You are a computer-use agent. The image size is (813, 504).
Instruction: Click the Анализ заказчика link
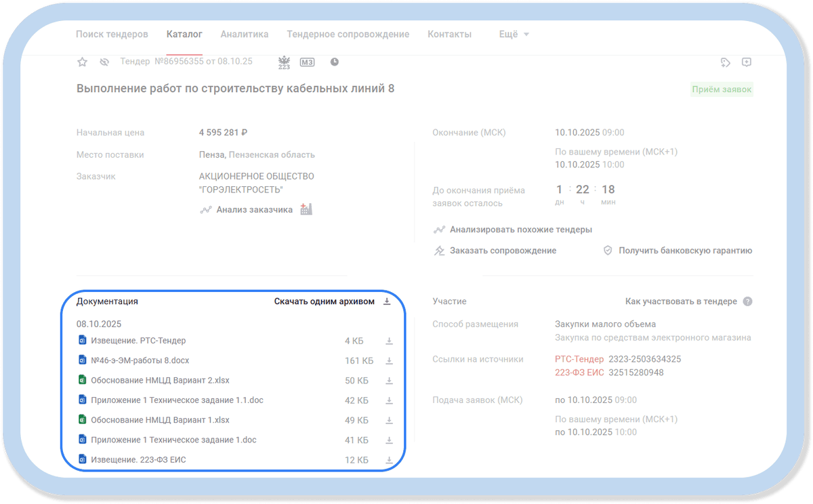pyautogui.click(x=255, y=210)
